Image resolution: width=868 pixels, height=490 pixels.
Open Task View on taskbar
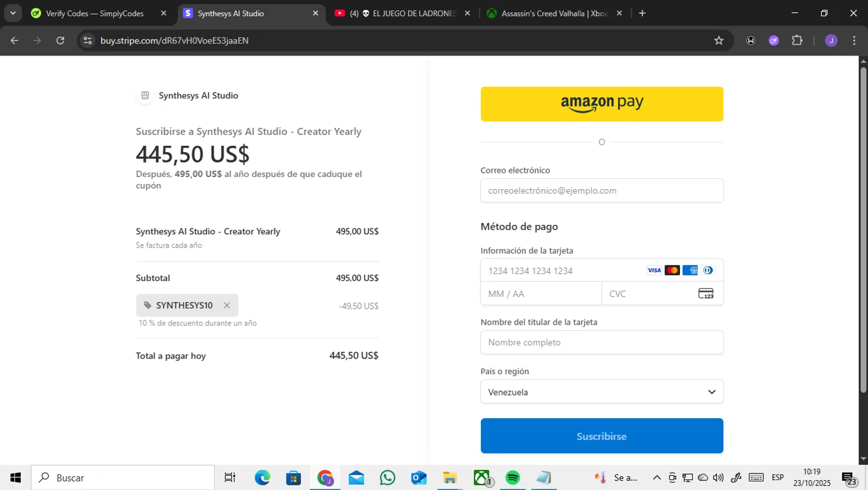230,478
